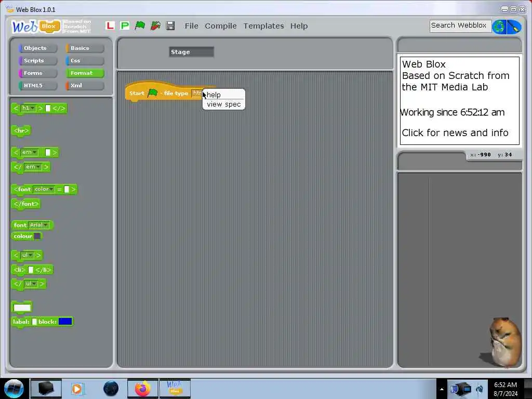Viewport: 532px width, 399px height.
Task: Select the Scripts block category
Action: (37, 60)
